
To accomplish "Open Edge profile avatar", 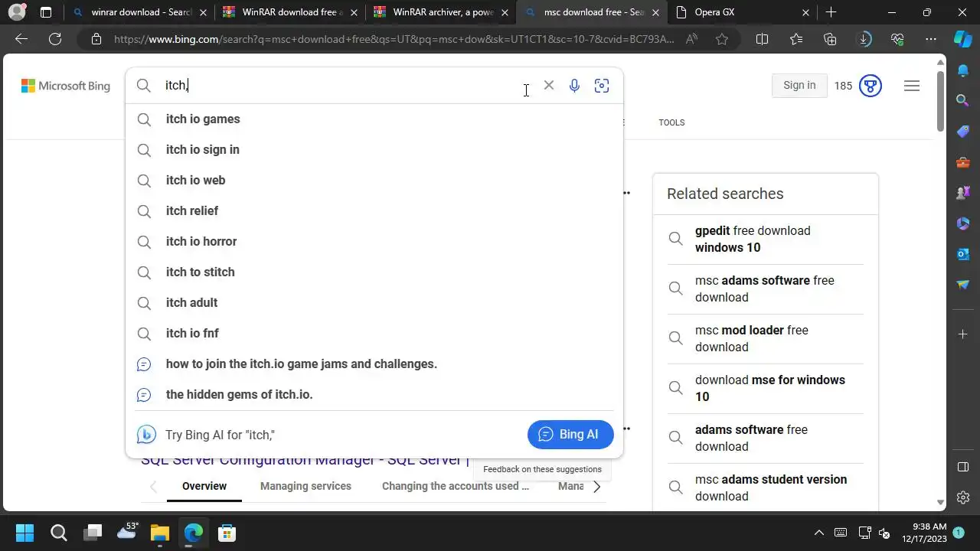I will tap(17, 12).
